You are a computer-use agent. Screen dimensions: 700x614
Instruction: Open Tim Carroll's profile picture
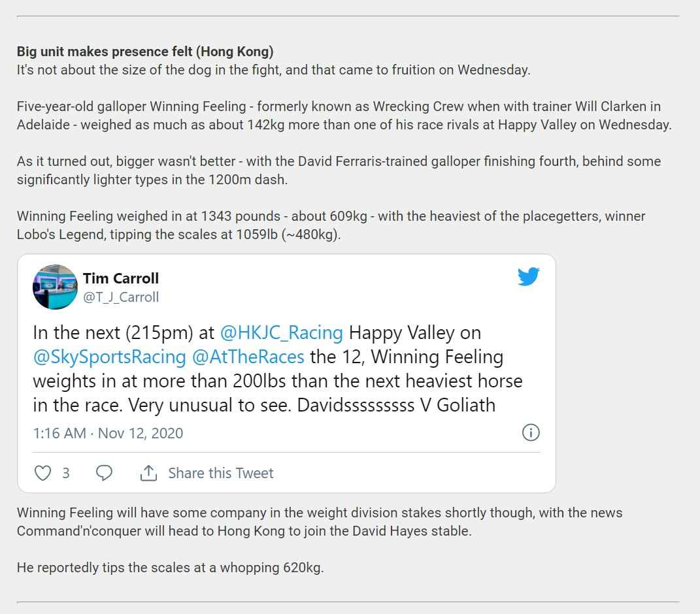[x=55, y=287]
